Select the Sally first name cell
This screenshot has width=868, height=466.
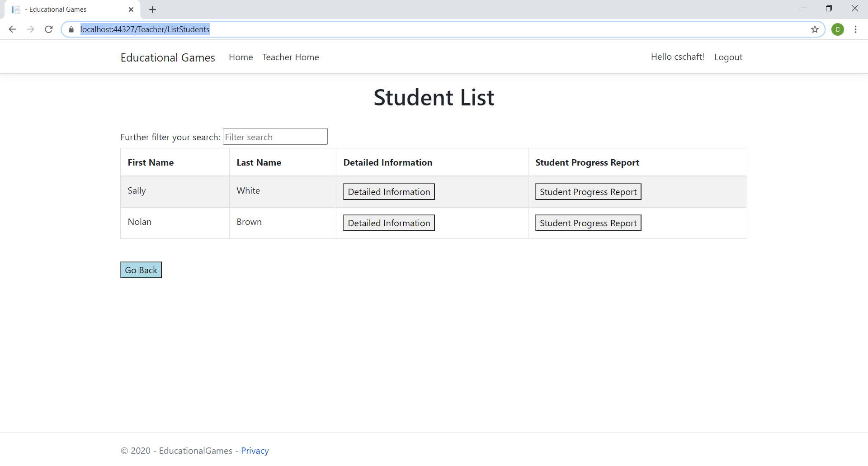coord(175,191)
